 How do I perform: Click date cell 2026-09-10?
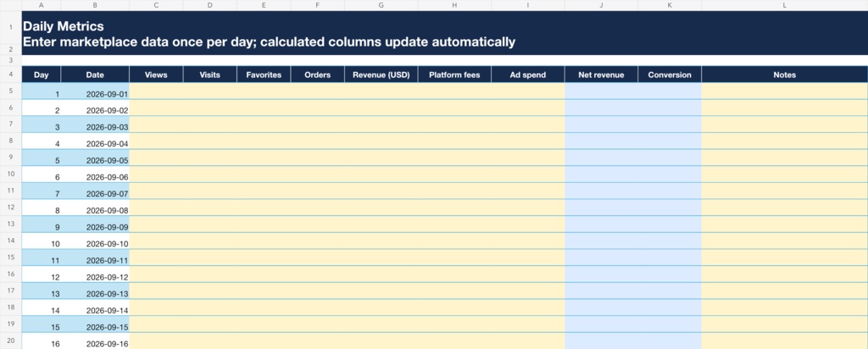tap(95, 241)
